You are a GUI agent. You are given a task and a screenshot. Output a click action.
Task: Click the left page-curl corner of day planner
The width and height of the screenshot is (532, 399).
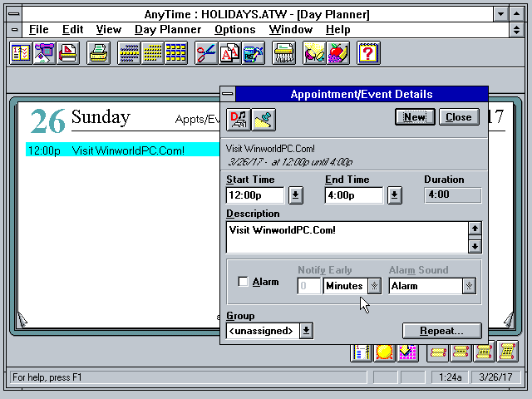coord(22,319)
